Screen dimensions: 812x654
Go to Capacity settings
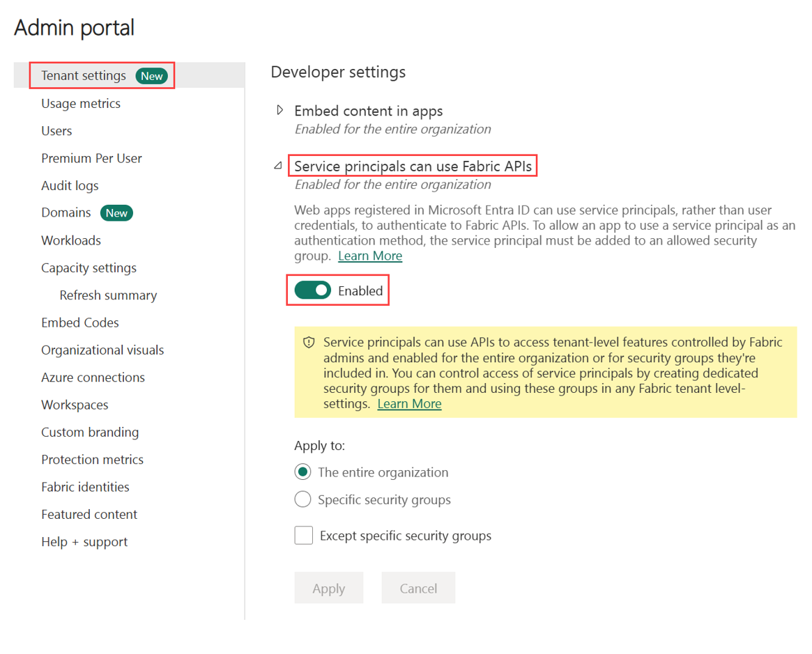point(89,267)
